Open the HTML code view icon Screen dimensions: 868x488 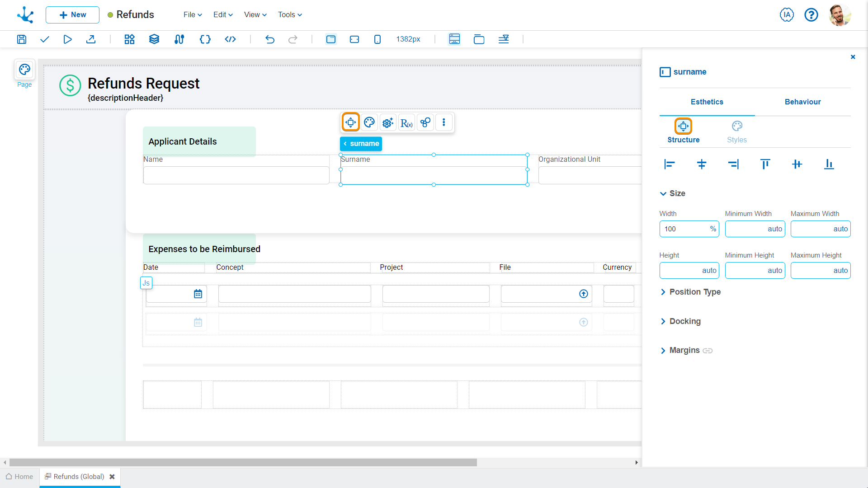point(230,39)
